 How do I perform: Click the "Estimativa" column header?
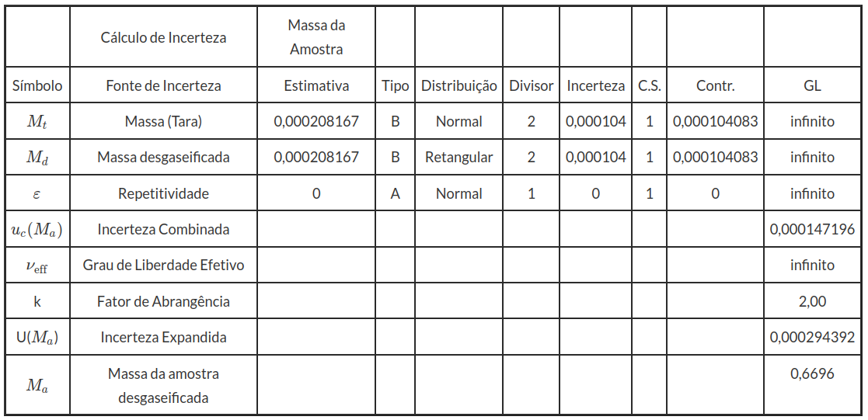pos(316,86)
